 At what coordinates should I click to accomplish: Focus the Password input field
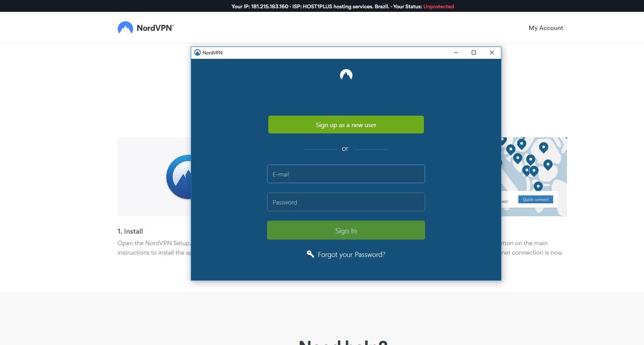[346, 202]
